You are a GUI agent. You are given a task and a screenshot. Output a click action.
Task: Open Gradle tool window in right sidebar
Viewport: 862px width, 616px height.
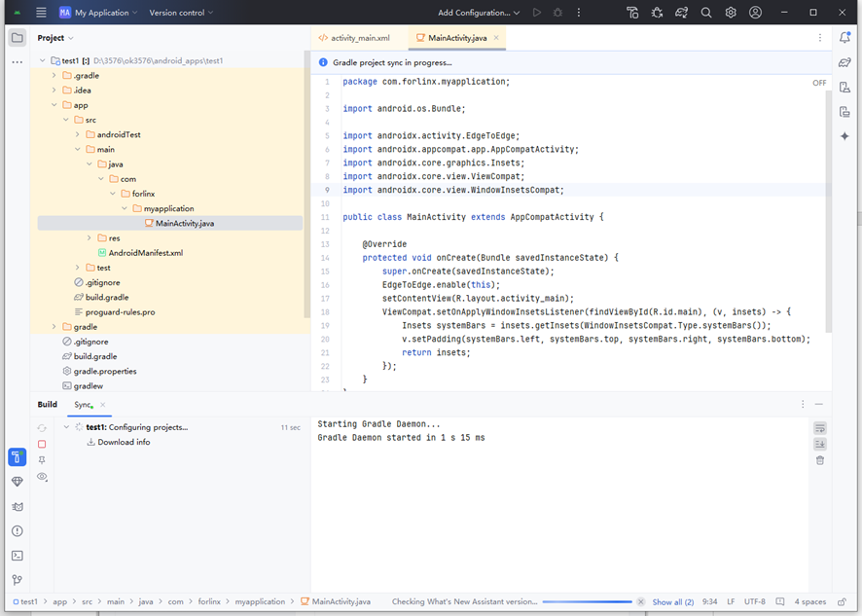point(844,62)
